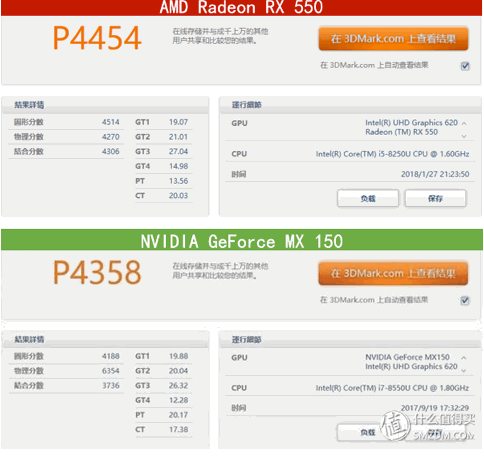Image resolution: width=484 pixels, height=457 pixels.
Task: Select the P4358 overall score
Action: (x=97, y=273)
